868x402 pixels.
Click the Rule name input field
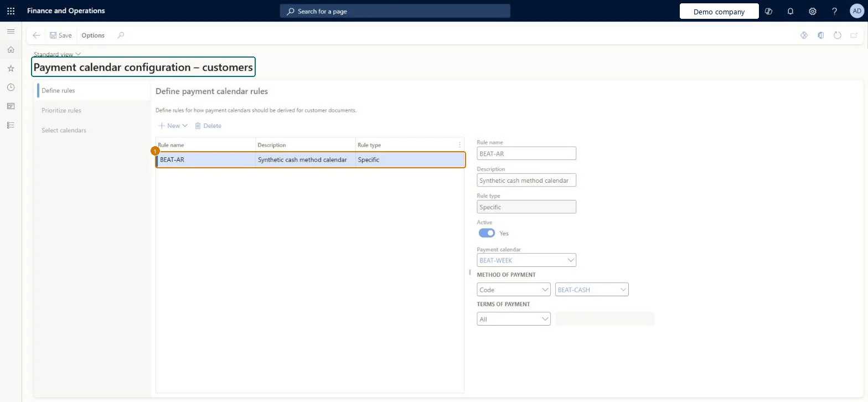[x=526, y=153]
